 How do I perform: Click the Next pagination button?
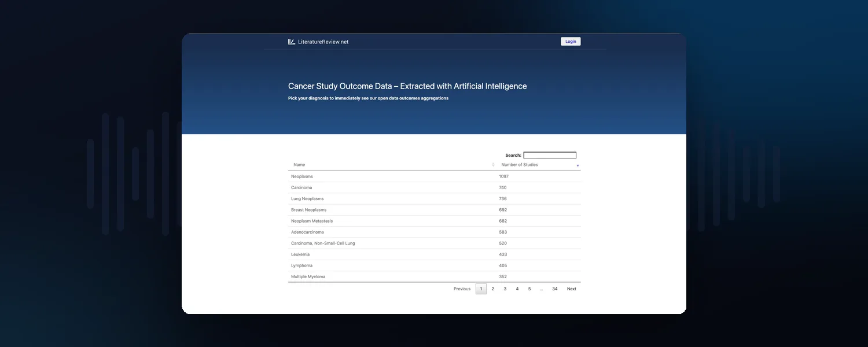(x=572, y=289)
